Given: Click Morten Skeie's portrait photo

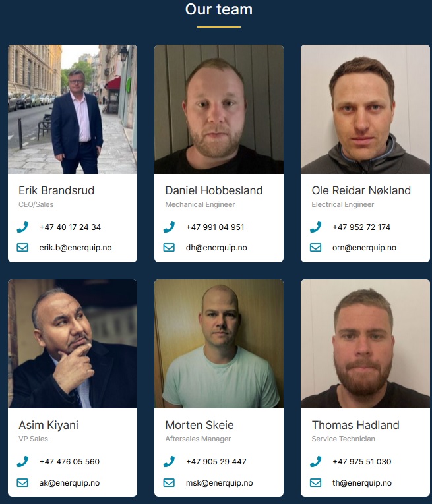Looking at the screenshot, I should (219, 344).
